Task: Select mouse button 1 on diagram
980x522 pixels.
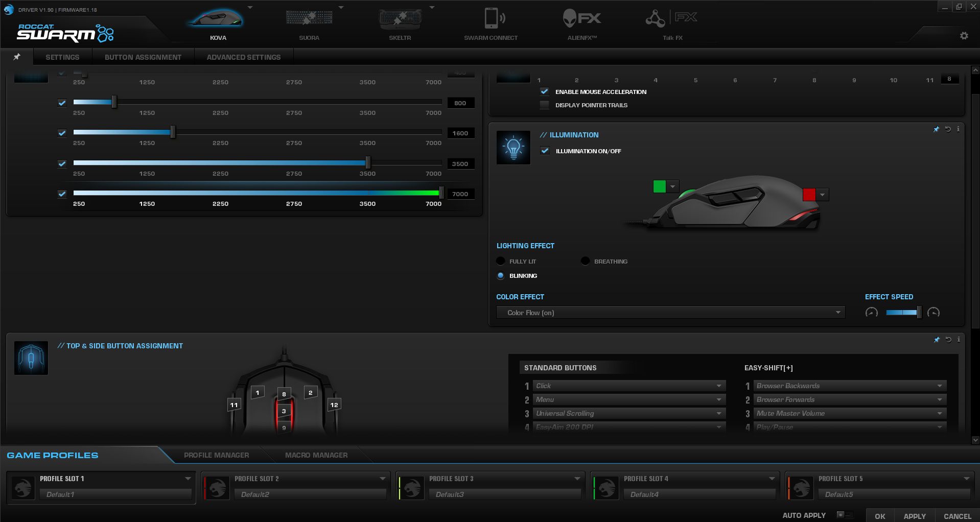Action: [x=258, y=392]
